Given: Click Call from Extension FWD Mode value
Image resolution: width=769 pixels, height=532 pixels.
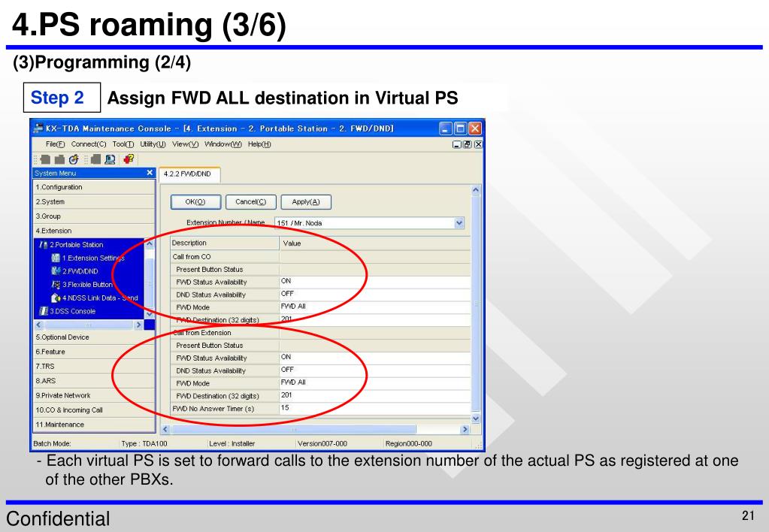Looking at the screenshot, I should 374,383.
